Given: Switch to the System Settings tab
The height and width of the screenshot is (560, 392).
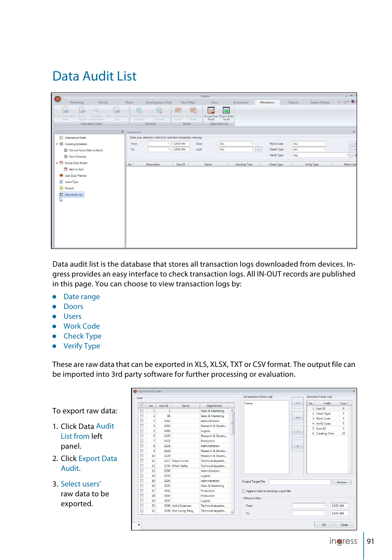Looking at the screenshot, I should [x=320, y=102].
